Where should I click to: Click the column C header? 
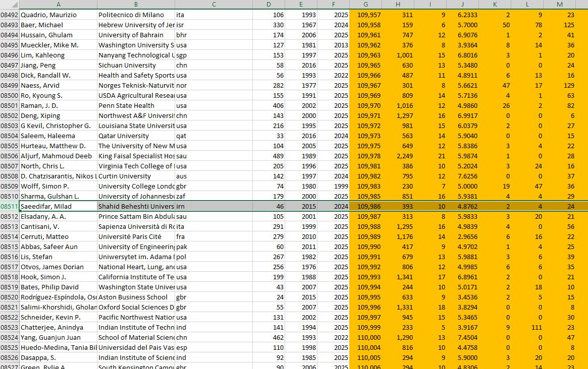tap(213, 5)
